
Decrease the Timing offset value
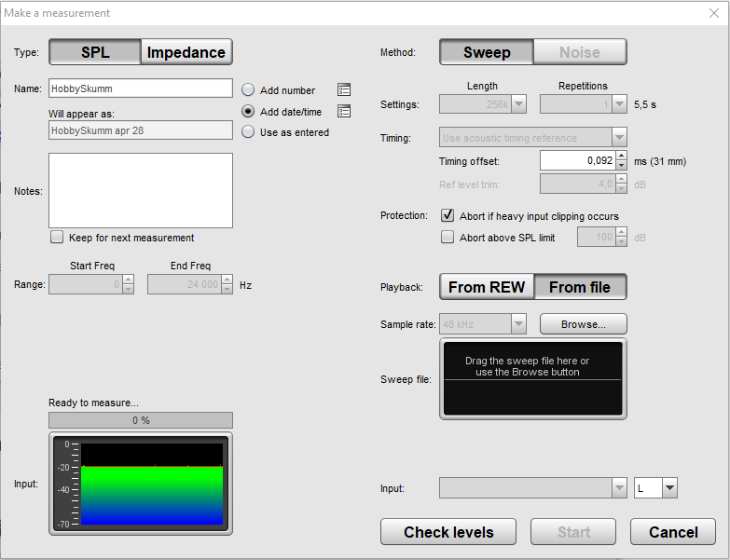click(x=622, y=165)
